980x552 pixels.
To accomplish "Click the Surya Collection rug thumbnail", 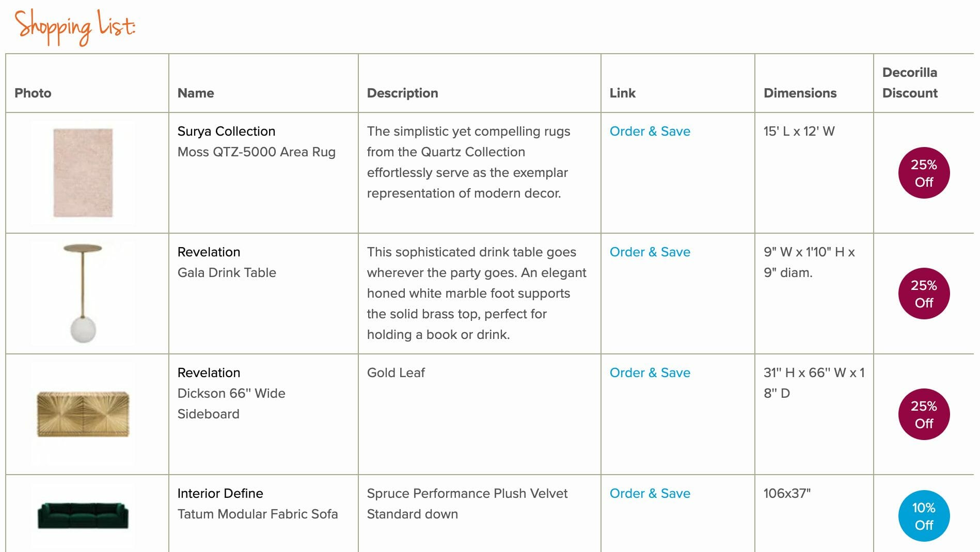I will (x=83, y=173).
